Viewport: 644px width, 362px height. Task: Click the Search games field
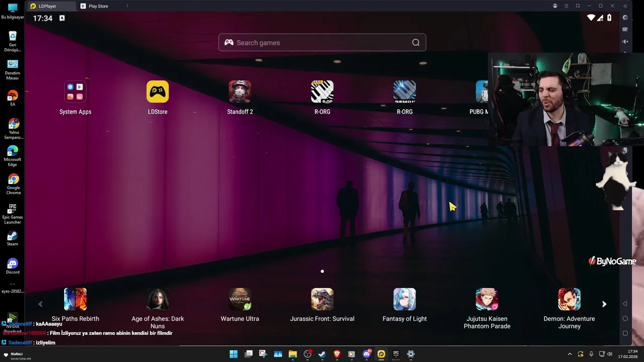click(x=323, y=43)
